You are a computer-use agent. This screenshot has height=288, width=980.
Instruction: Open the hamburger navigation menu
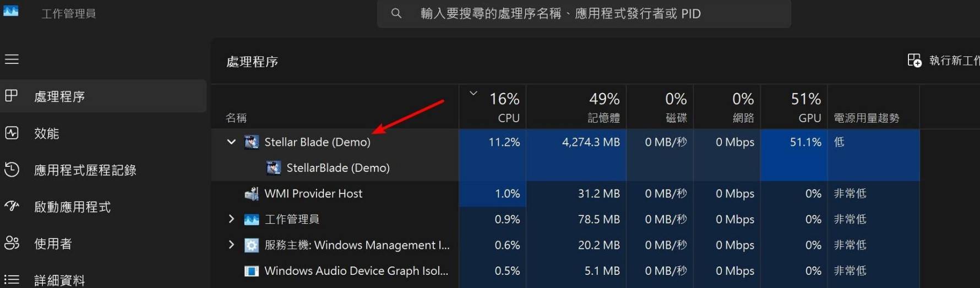tap(12, 59)
